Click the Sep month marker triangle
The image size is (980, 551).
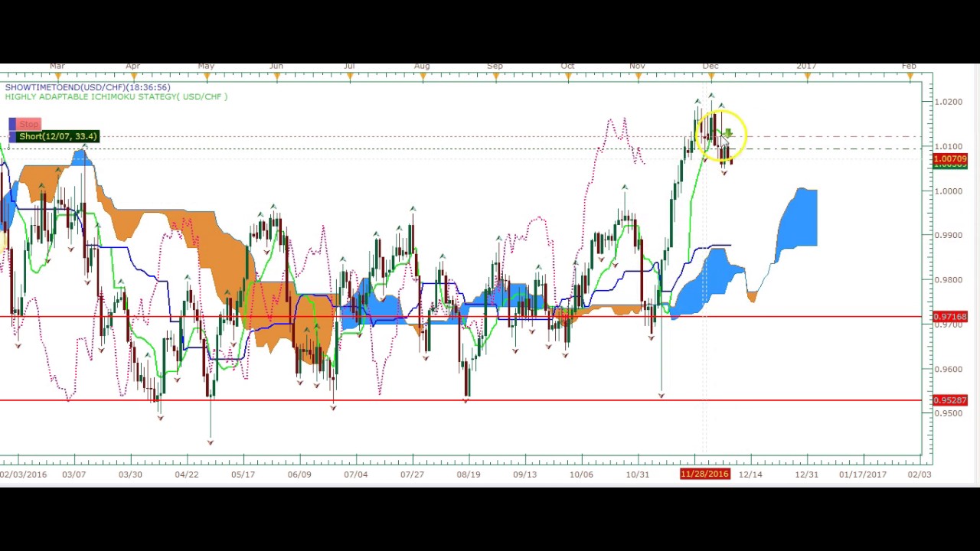(x=495, y=75)
